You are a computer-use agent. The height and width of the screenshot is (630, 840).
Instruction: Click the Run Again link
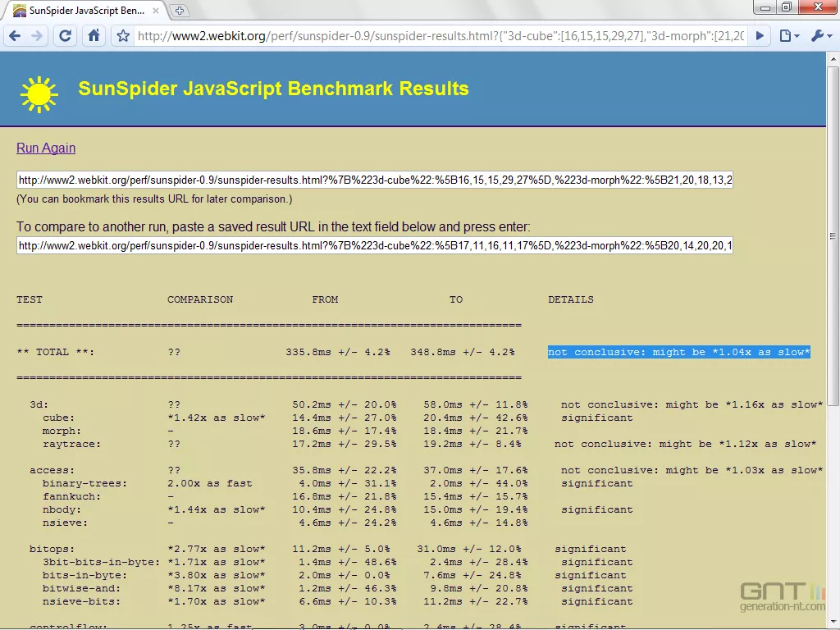46,148
